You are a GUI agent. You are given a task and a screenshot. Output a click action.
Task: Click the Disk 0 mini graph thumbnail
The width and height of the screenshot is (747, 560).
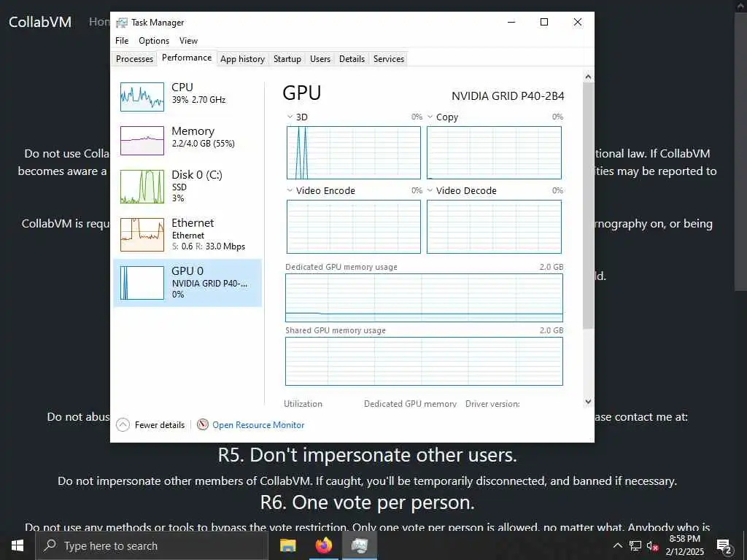(142, 186)
